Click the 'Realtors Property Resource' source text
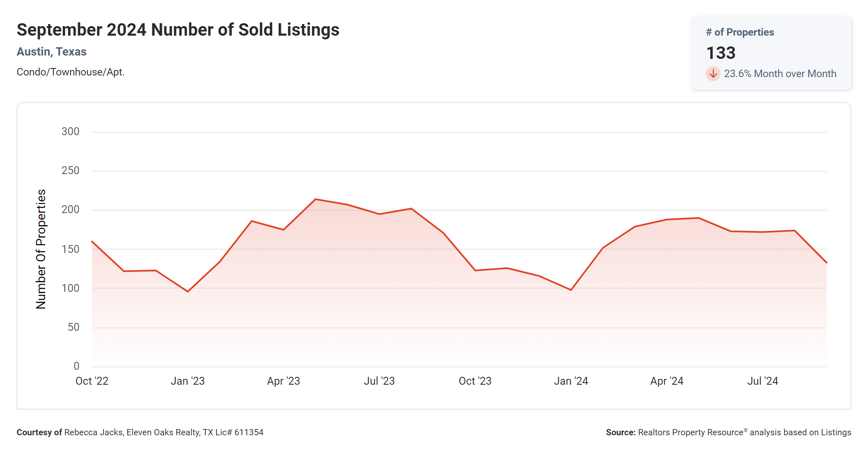 tap(690, 432)
